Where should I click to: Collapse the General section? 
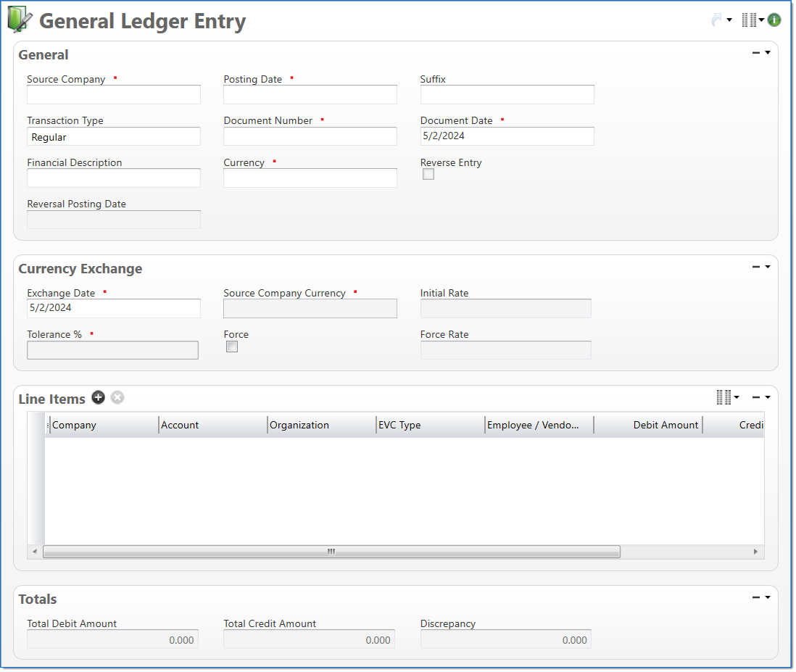(x=756, y=53)
